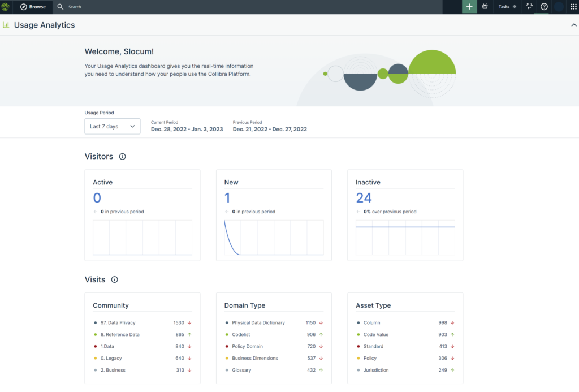Screen dimensions: 579x392
Task: Click the Code Value asset type
Action: [376, 334]
